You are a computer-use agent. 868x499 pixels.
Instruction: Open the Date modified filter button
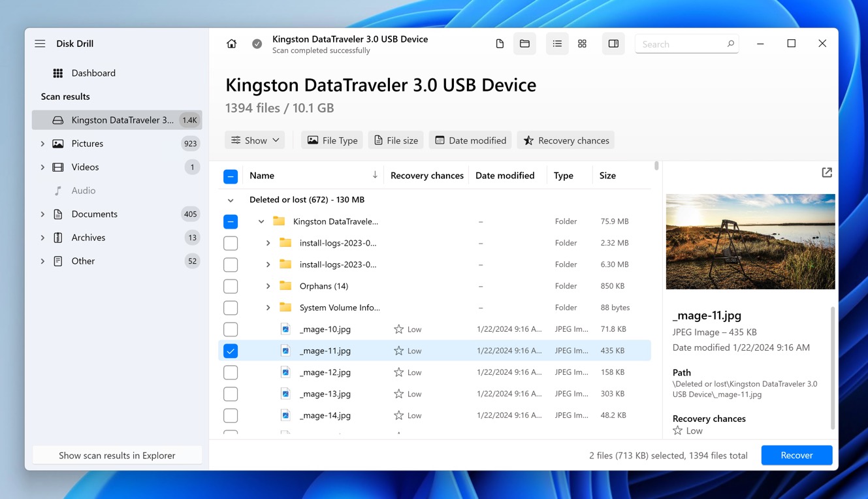coord(471,140)
